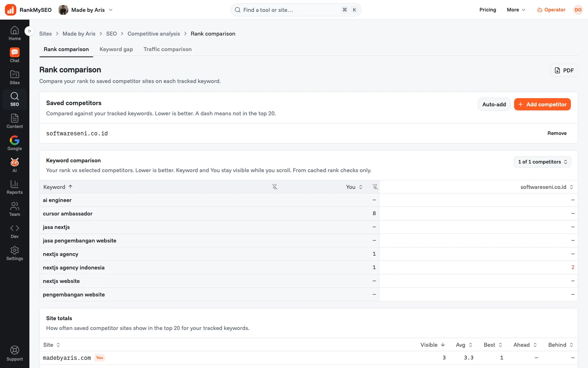Screen dimensions: 588x368
Task: Open Content section in sidebar
Action: point(15,121)
